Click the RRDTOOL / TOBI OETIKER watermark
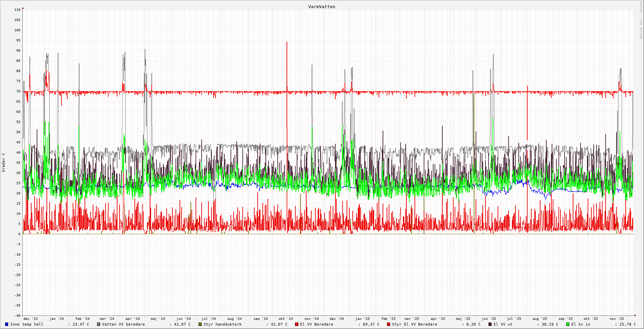644x329 pixels. pos(641,20)
